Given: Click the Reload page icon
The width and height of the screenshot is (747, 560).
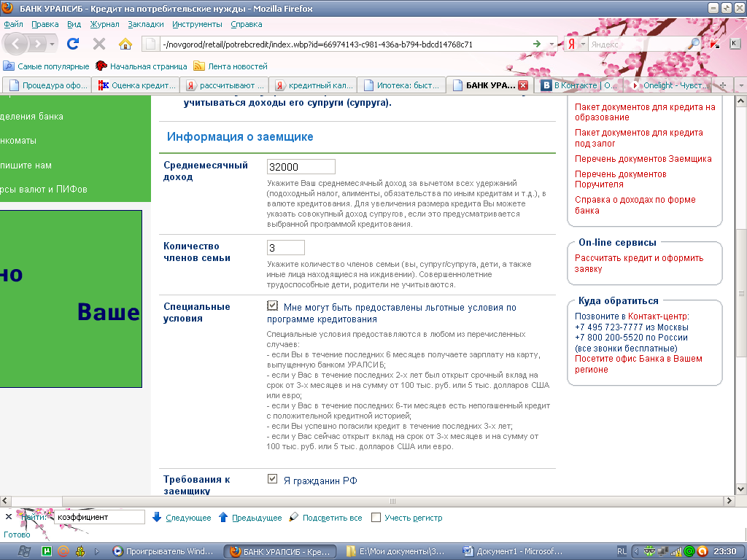Looking at the screenshot, I should pyautogui.click(x=73, y=44).
